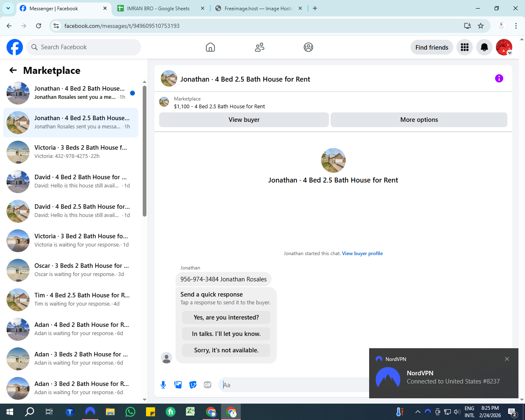The image size is (525, 420).
Task: Open David 4 Bed 2.5 Bath House chat
Action: point(71,211)
